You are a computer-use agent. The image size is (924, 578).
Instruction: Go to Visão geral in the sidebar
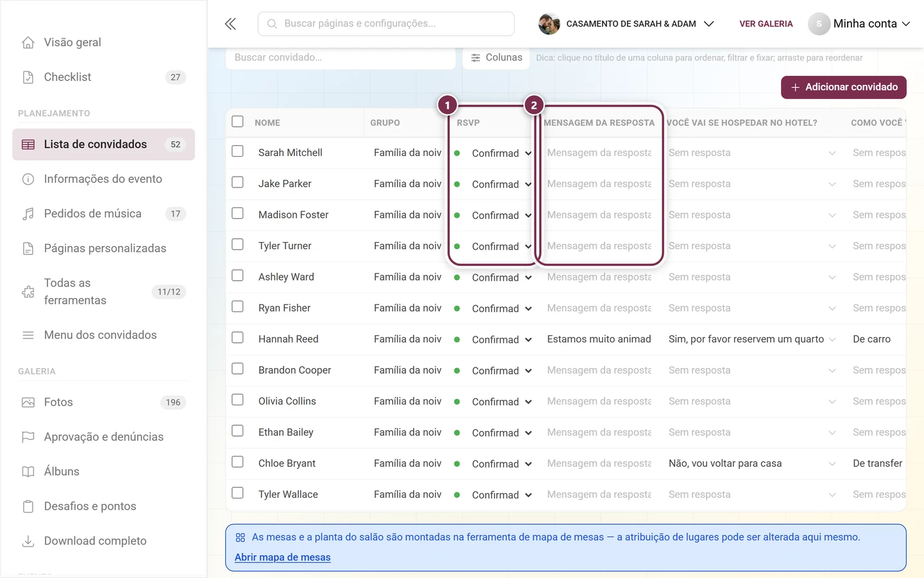(x=103, y=42)
